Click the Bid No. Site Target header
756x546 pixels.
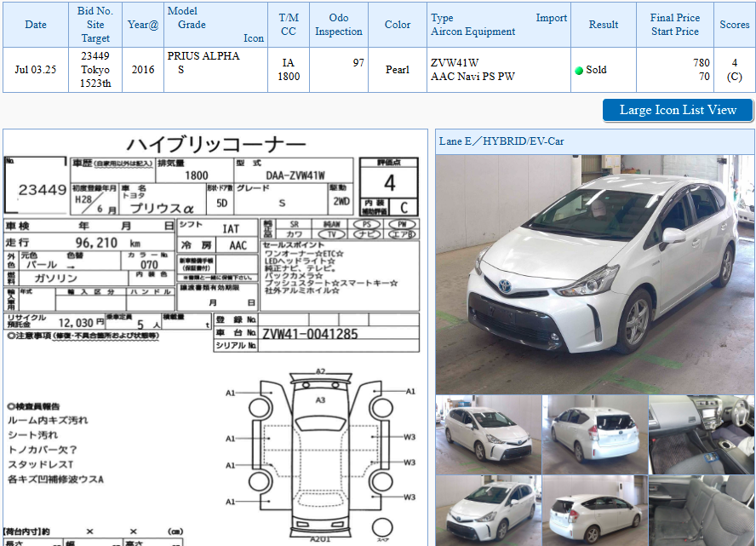pyautogui.click(x=95, y=25)
